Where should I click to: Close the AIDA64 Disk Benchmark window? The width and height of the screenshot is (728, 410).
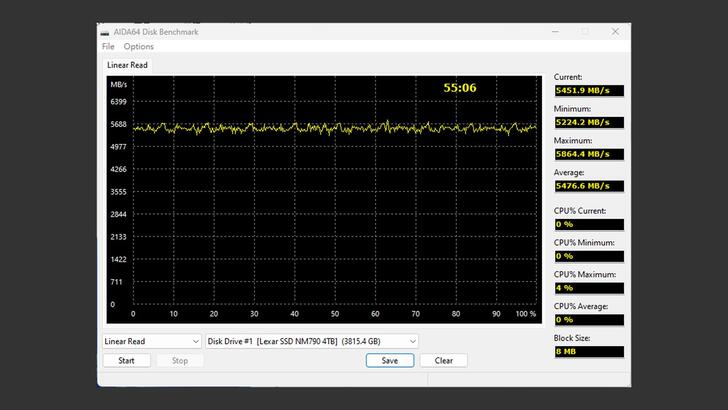(x=613, y=32)
